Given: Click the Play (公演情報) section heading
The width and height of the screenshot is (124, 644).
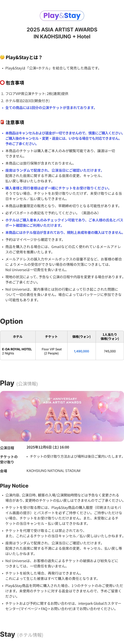Looking at the screenshot, I should [19, 383].
